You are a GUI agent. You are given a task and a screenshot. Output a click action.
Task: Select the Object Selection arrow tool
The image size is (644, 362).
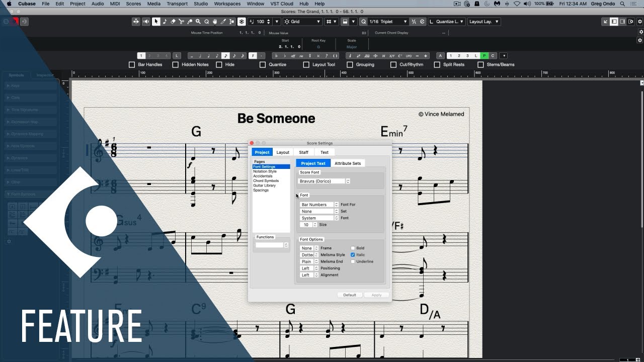pyautogui.click(x=156, y=22)
